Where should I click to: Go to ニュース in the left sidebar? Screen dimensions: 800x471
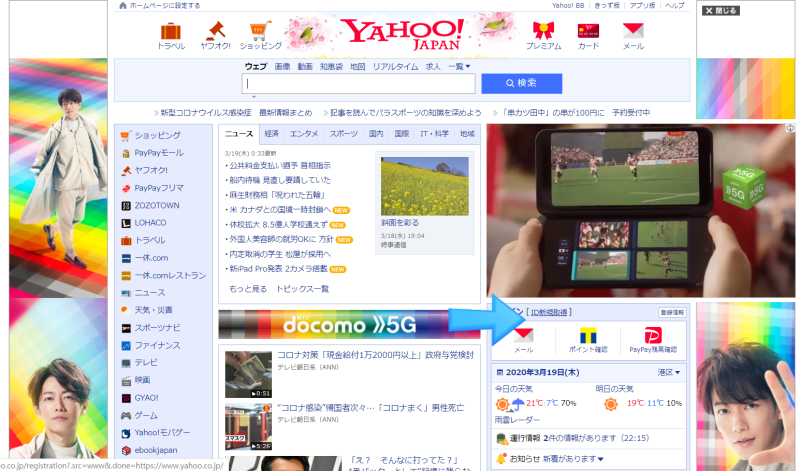[x=149, y=292]
